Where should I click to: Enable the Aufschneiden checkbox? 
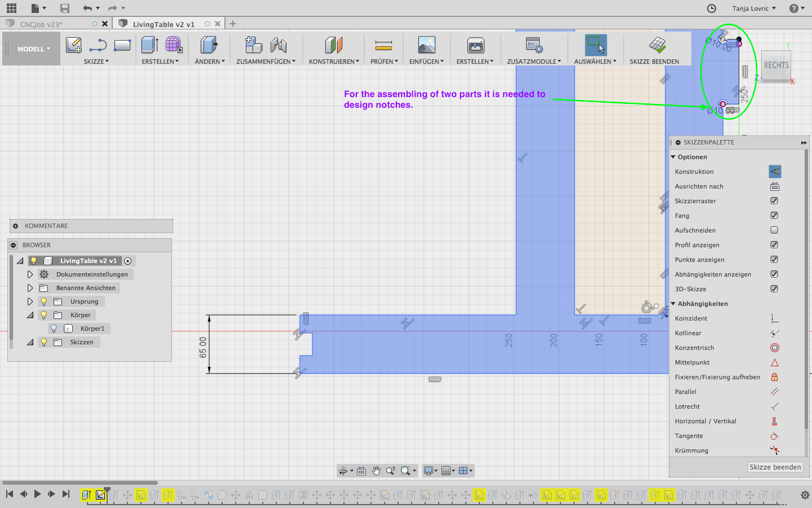[774, 230]
